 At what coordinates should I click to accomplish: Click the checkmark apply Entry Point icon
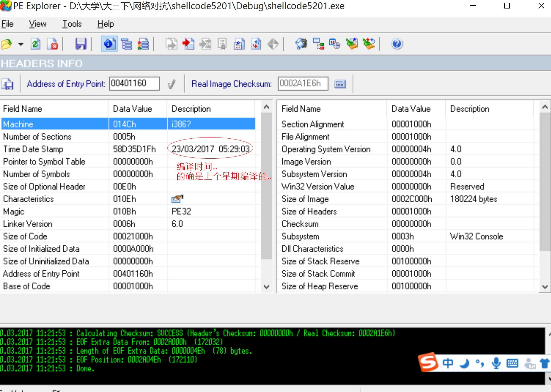point(172,84)
